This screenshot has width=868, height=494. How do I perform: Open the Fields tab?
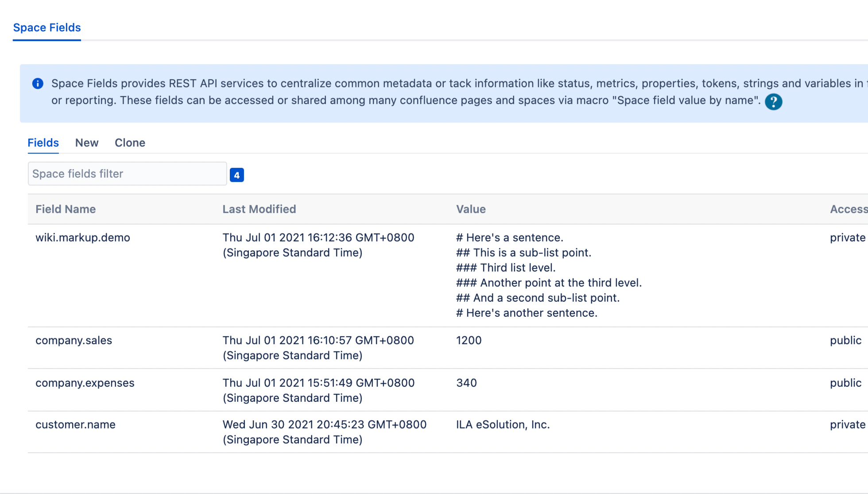pos(43,143)
